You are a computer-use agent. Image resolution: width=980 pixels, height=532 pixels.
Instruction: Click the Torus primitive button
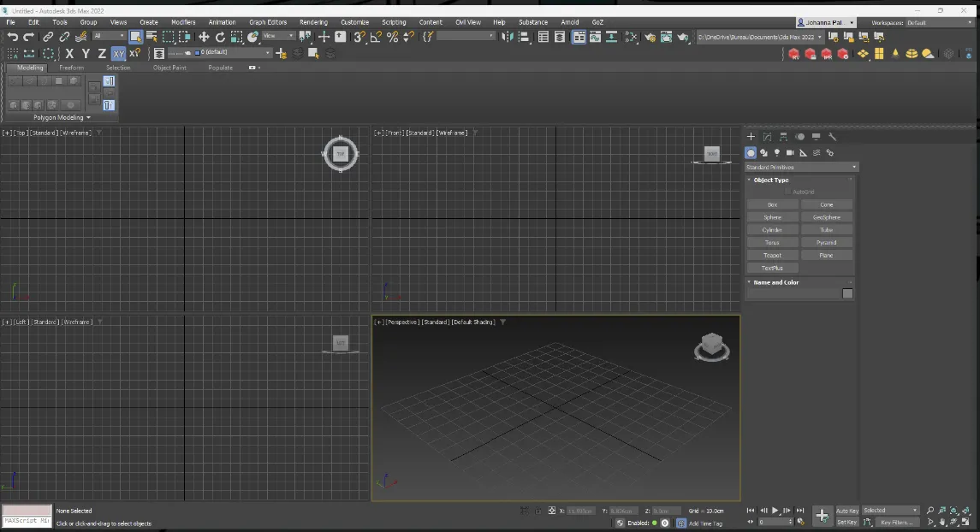[773, 242]
